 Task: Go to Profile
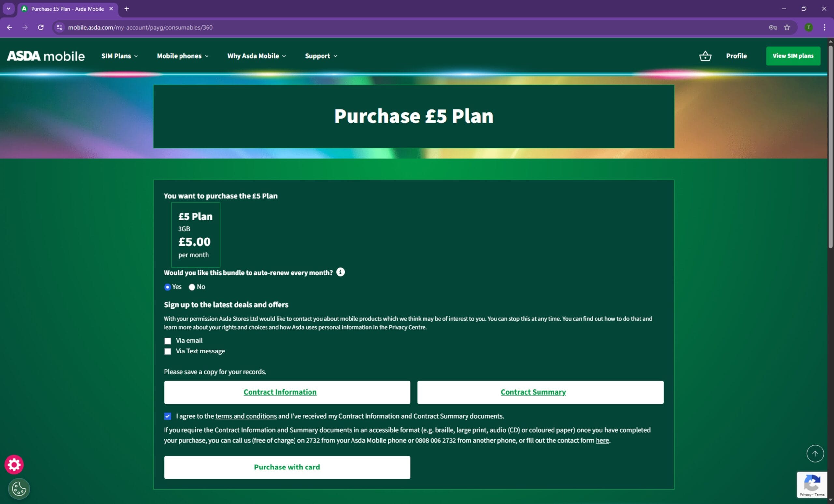(736, 56)
